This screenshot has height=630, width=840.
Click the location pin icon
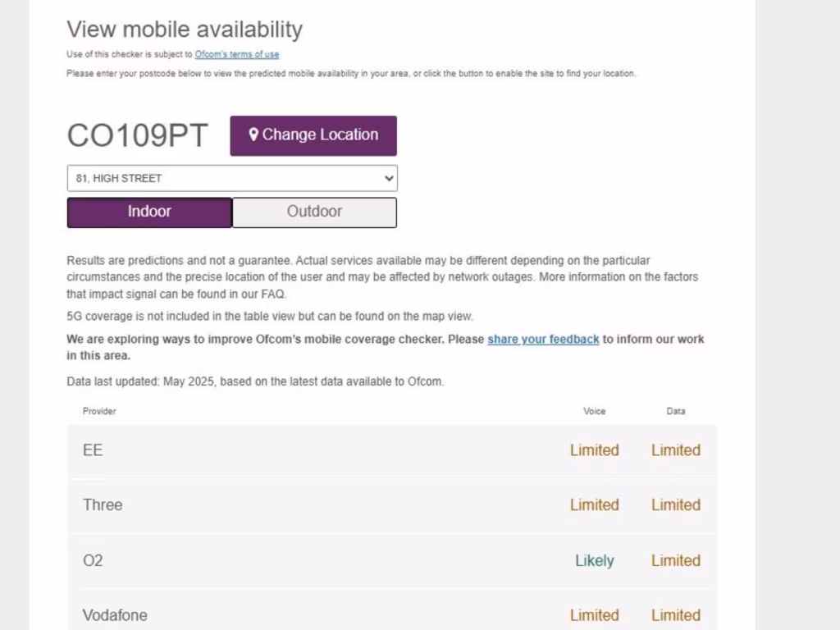click(253, 135)
